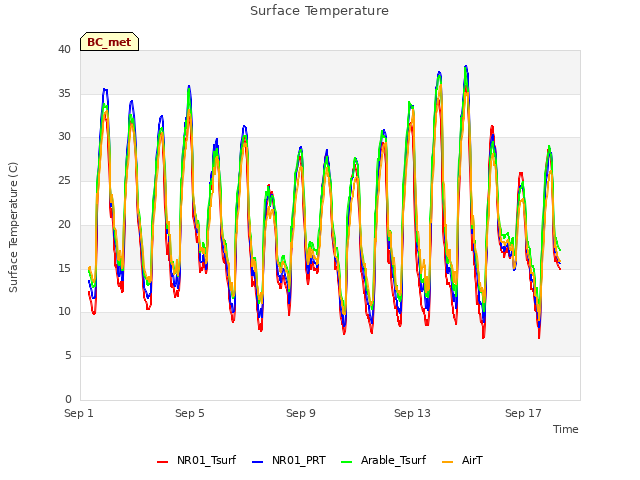The image size is (640, 480).
Task: Click the BC_met annotation label
Action: click(109, 42)
